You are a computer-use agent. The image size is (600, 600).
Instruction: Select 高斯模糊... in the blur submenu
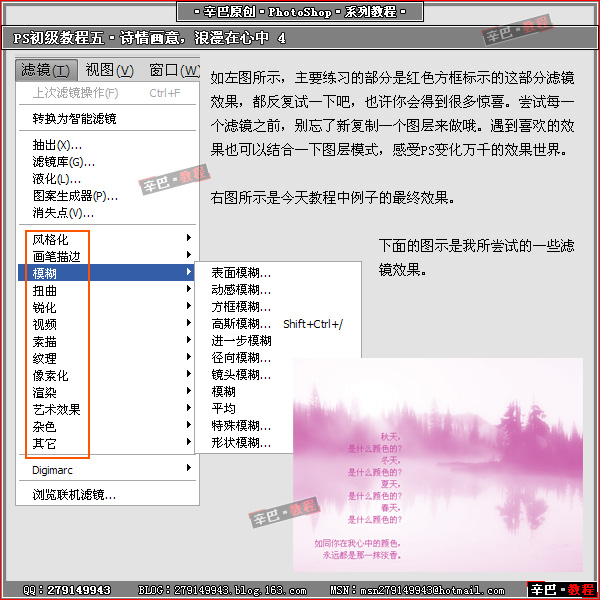pos(241,323)
